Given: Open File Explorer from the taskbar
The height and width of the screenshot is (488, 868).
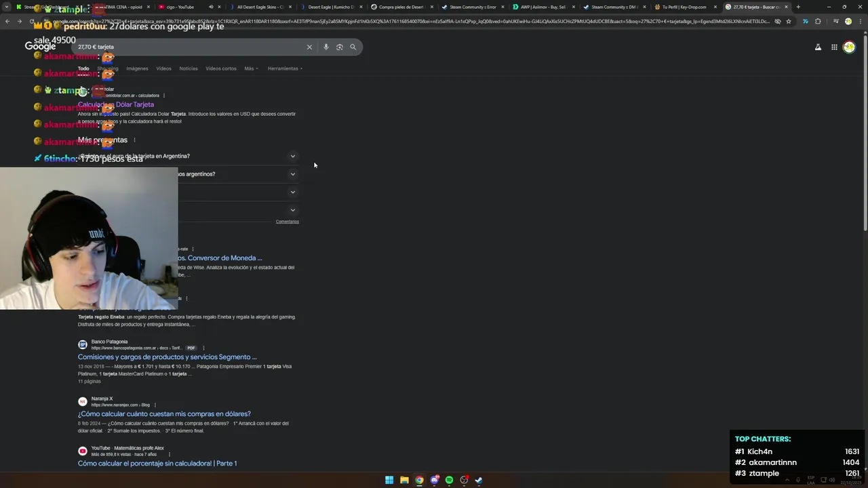Looking at the screenshot, I should click(x=404, y=480).
